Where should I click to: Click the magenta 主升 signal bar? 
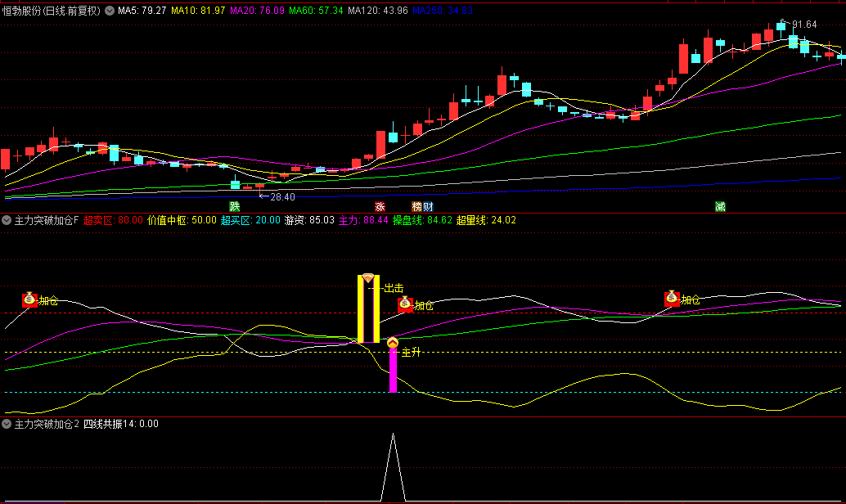[393, 371]
